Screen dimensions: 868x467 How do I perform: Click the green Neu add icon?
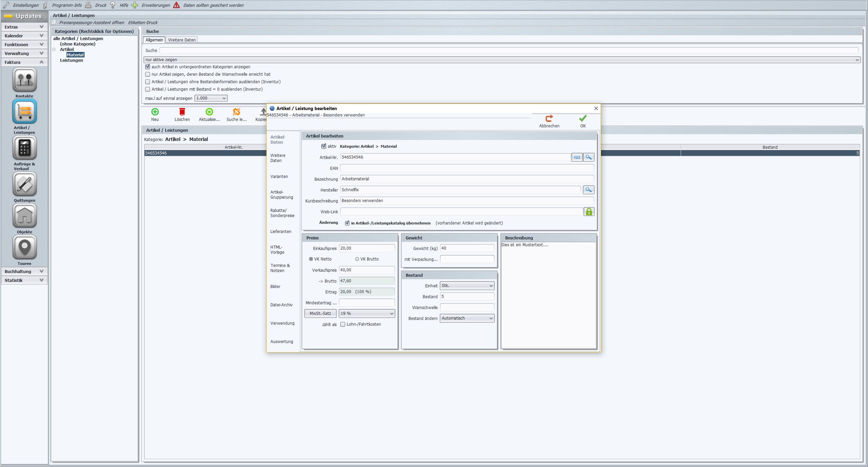pos(155,112)
